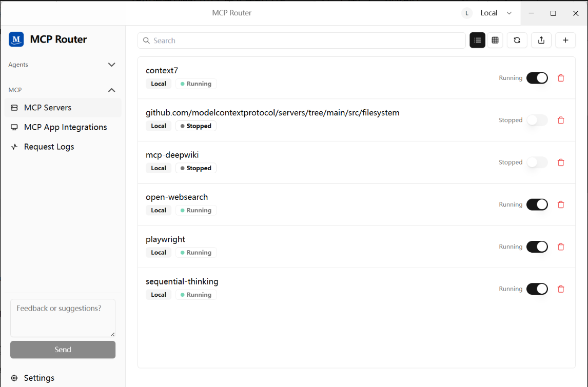Screen dimensions: 588x387
Task: Open the Local workspace dropdown
Action: 496,13
